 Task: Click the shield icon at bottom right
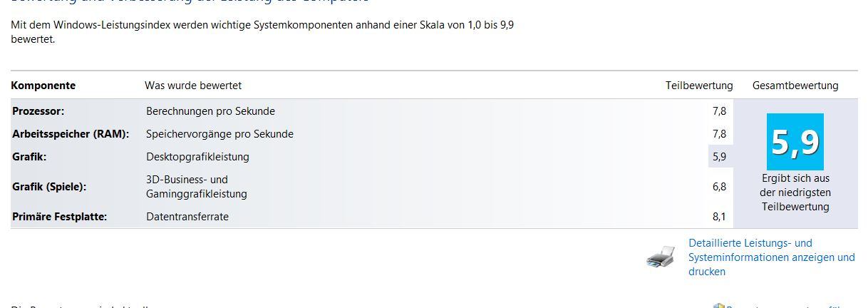[719, 306]
